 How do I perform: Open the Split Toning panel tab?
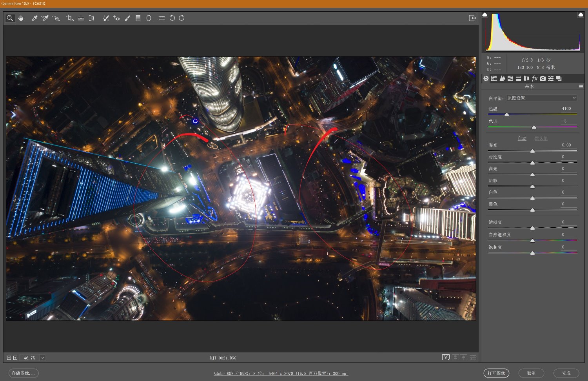(518, 78)
